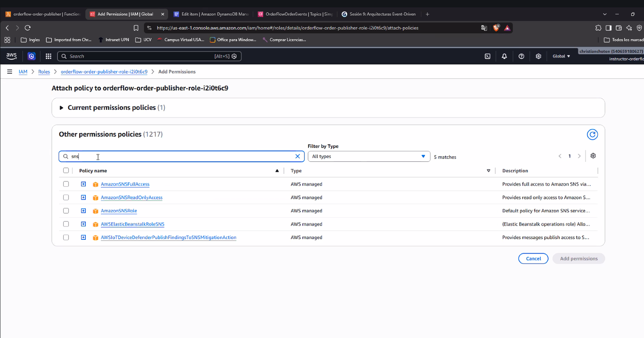The width and height of the screenshot is (644, 338).
Task: Clear the sns search filter
Action: coord(297,157)
